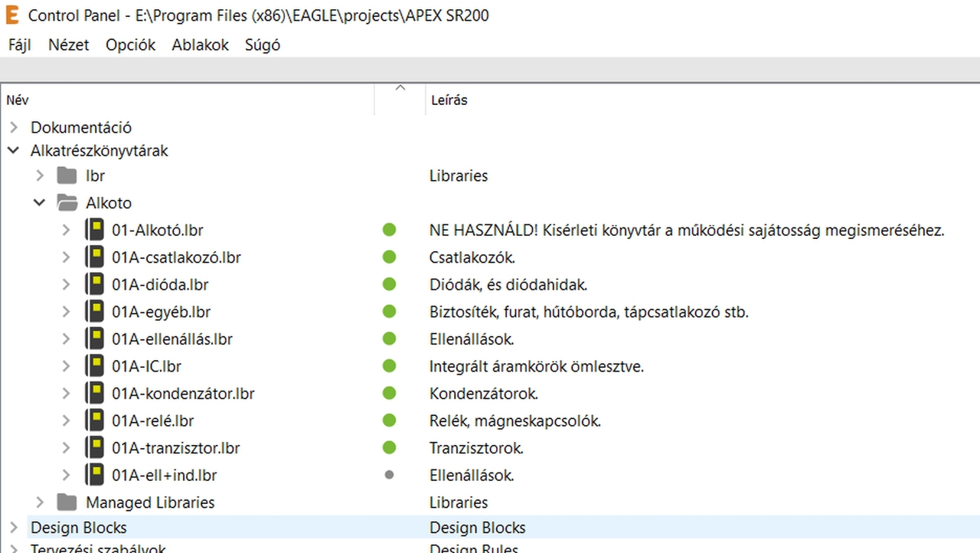Toggle the green in-use dot for 01-Alkotó.lbr
The height and width of the screenshot is (553, 980).
click(x=389, y=230)
